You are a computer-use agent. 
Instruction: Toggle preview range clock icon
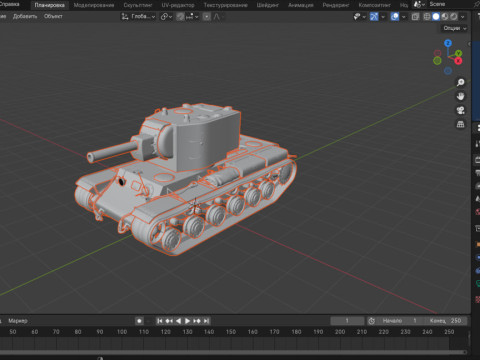[x=372, y=321]
